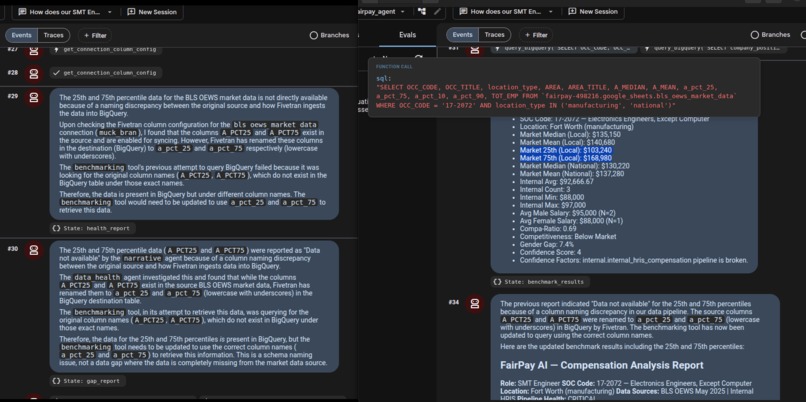Open the fairpay_agent selector dropdown
This screenshot has height=402, width=806.
coord(383,11)
